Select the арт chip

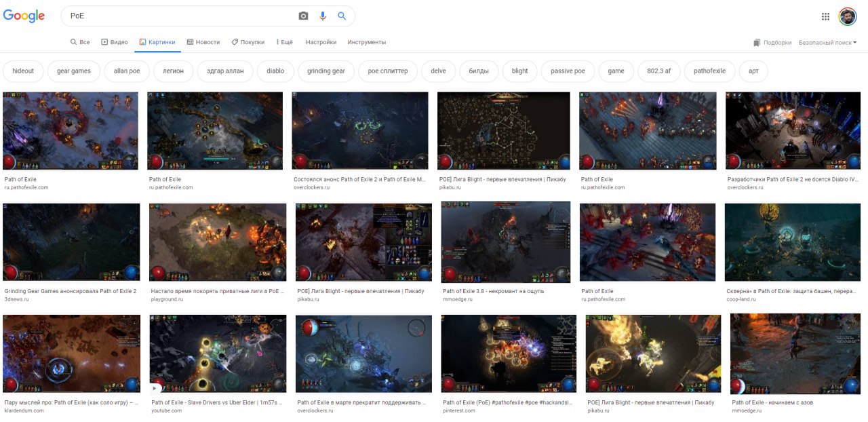click(x=753, y=71)
